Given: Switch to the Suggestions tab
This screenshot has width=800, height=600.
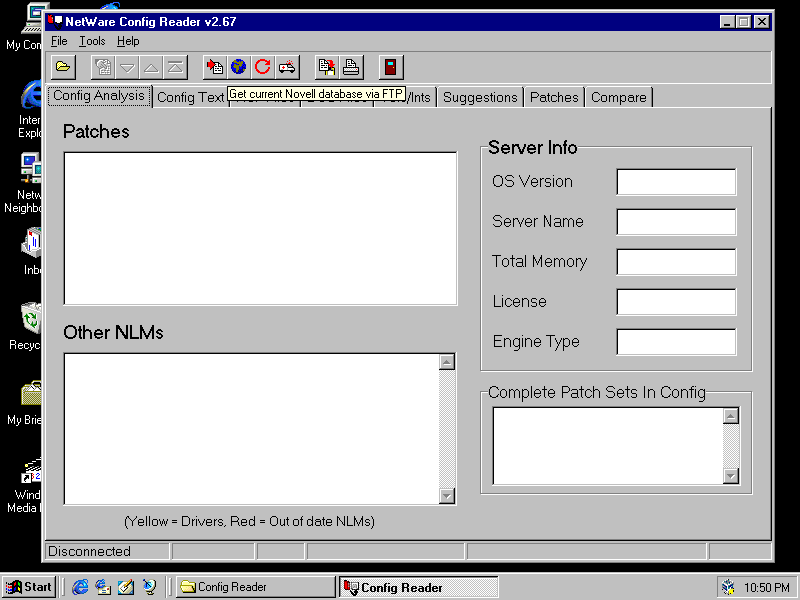Looking at the screenshot, I should [x=480, y=97].
